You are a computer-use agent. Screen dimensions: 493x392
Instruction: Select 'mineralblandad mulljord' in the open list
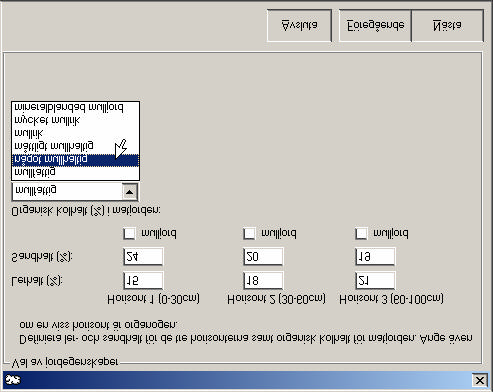pyautogui.click(x=75, y=107)
